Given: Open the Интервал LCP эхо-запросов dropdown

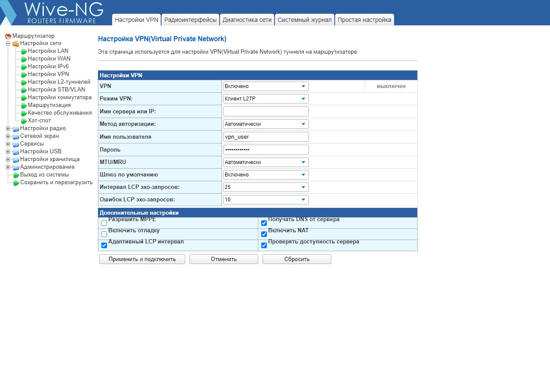Looking at the screenshot, I should coord(266,187).
